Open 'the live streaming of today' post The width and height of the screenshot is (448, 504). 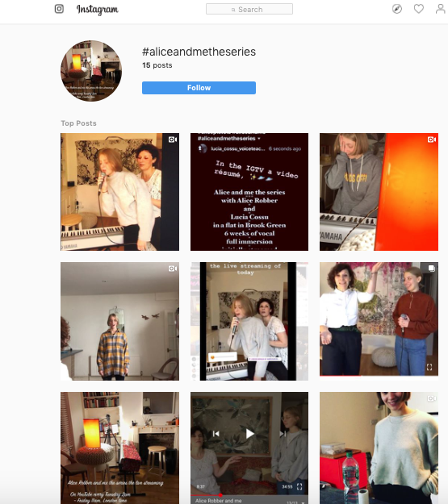(x=249, y=321)
